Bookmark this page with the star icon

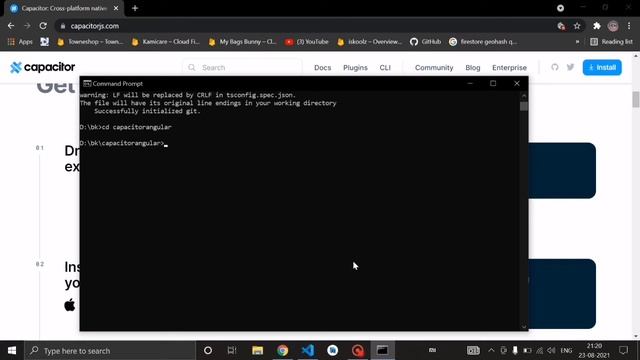click(x=577, y=26)
